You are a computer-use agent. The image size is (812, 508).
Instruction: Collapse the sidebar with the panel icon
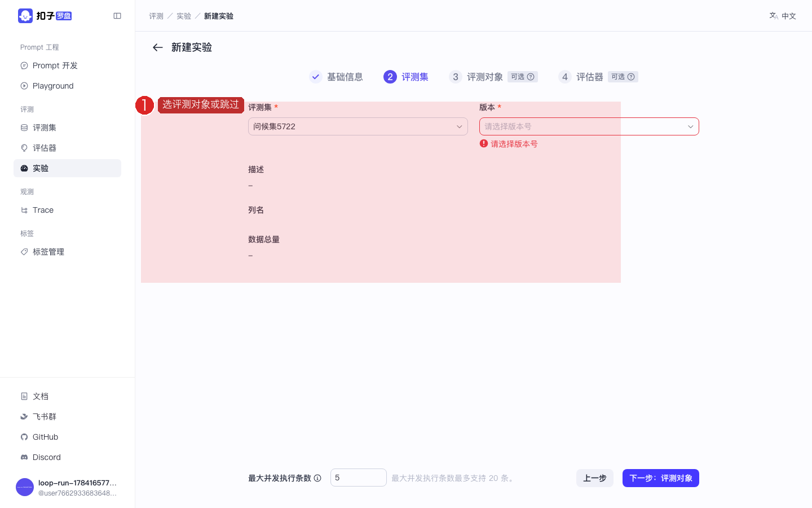coord(117,16)
